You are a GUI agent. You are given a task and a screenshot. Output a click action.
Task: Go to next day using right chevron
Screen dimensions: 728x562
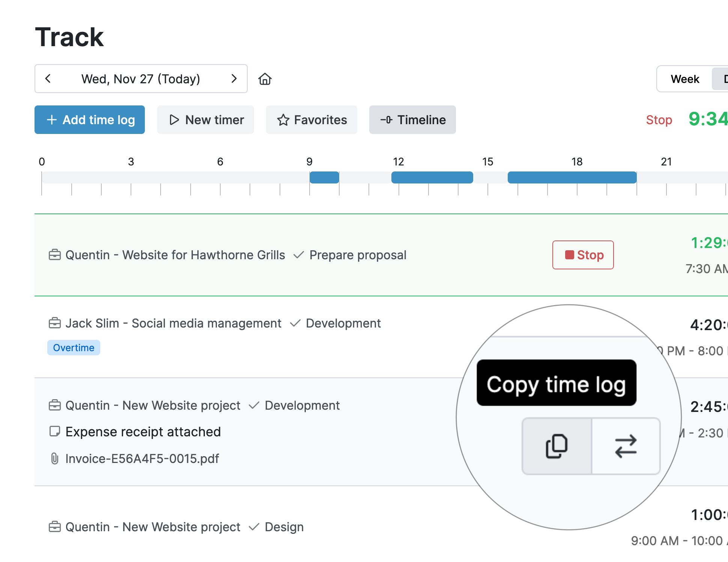pos(234,79)
